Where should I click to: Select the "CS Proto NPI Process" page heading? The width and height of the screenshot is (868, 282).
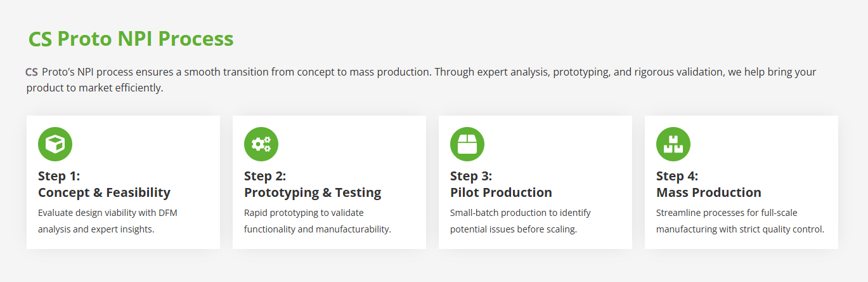[131, 39]
